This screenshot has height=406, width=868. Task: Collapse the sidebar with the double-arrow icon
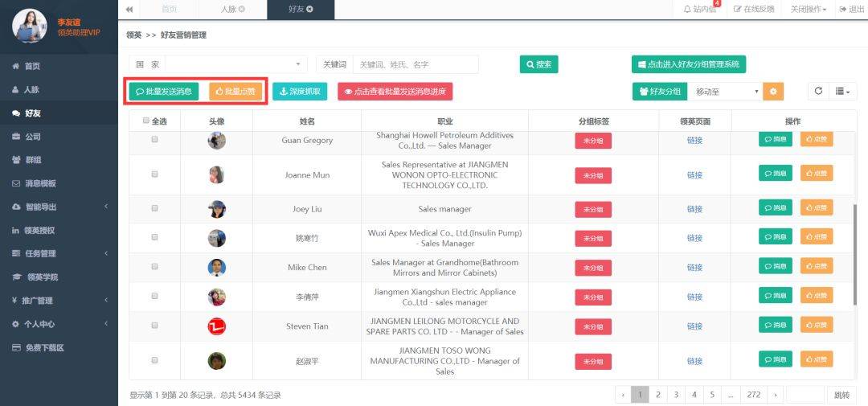pyautogui.click(x=129, y=10)
